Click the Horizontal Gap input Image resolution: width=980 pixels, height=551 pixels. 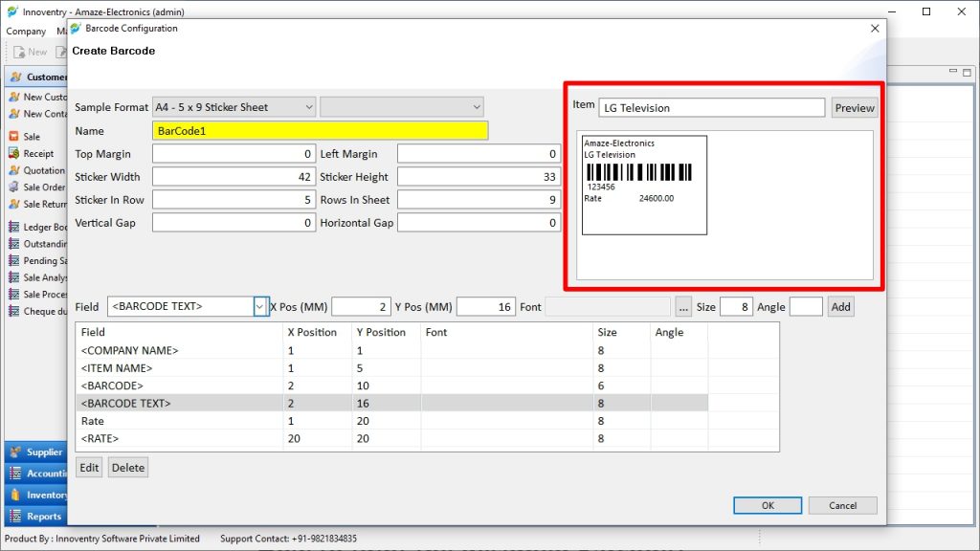click(479, 223)
